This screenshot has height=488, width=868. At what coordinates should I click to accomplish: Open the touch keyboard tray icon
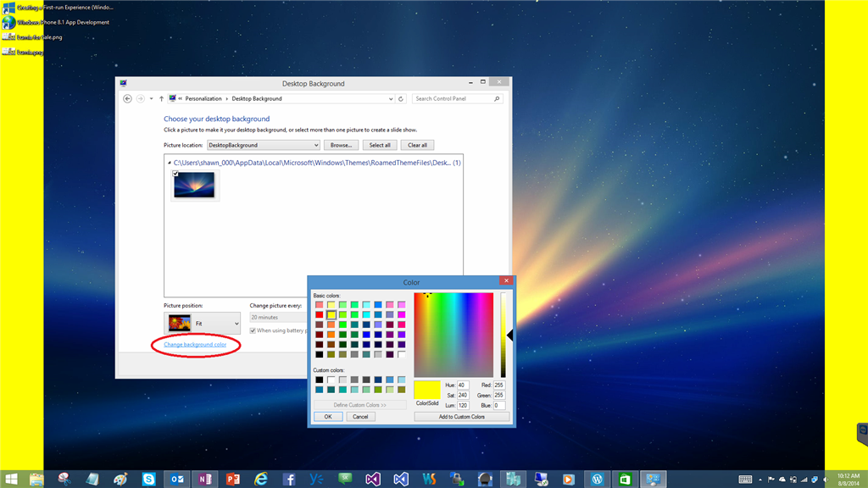click(745, 480)
